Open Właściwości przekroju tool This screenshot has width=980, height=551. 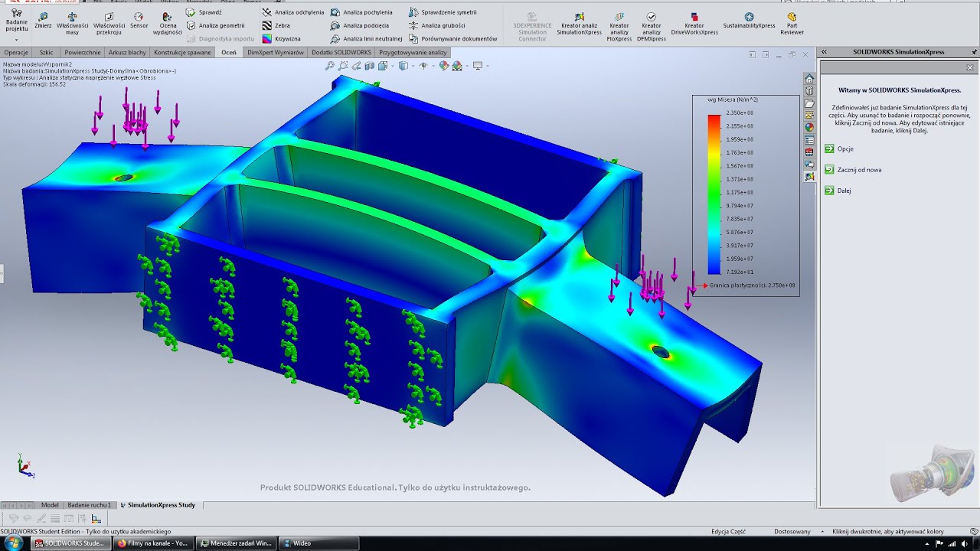[109, 24]
